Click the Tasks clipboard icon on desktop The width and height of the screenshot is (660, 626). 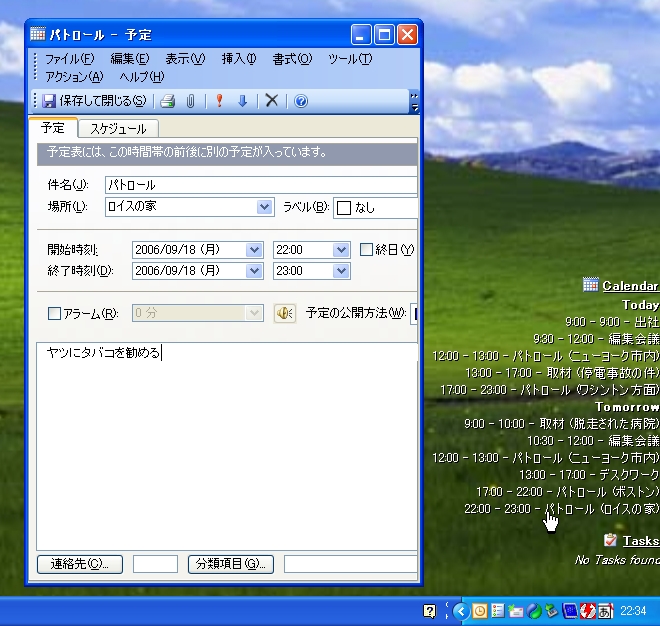[610, 540]
